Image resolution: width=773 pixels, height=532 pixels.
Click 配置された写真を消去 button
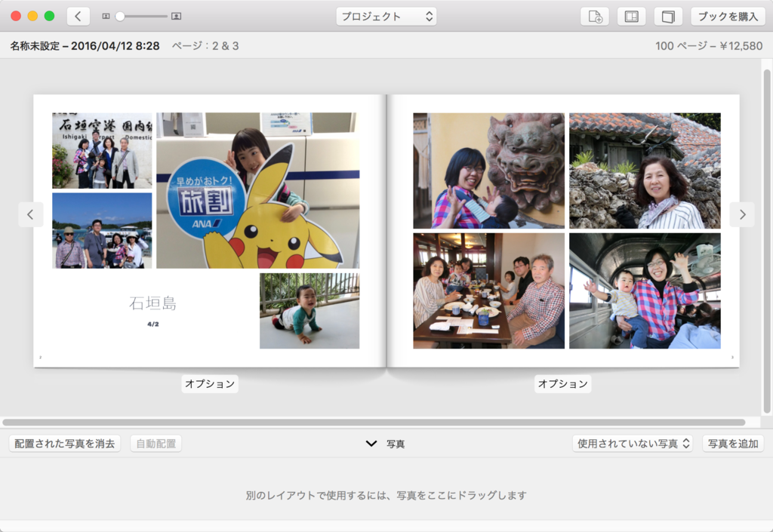coord(65,444)
